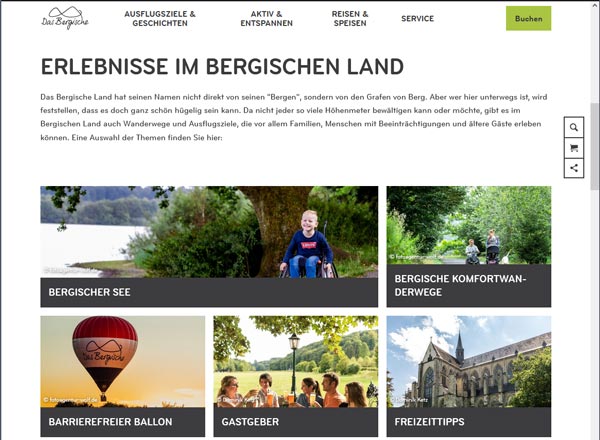
Task: Click the cathedral church photo
Action: (469, 362)
